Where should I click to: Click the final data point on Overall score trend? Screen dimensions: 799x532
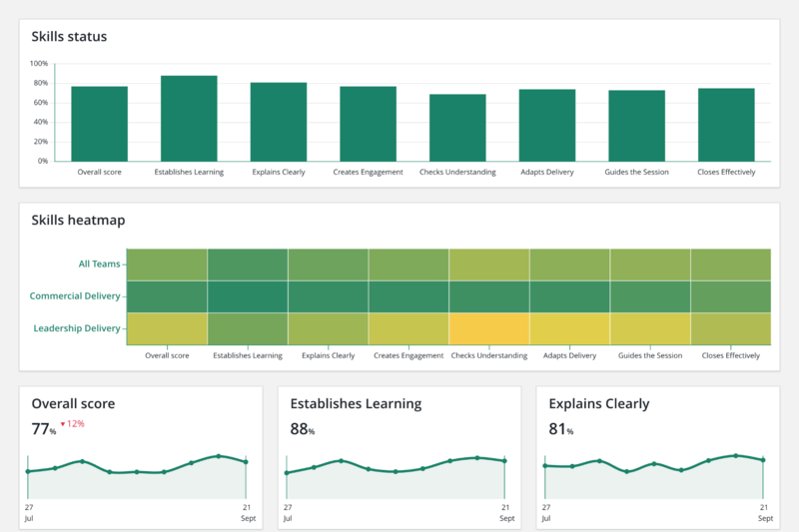(246, 462)
